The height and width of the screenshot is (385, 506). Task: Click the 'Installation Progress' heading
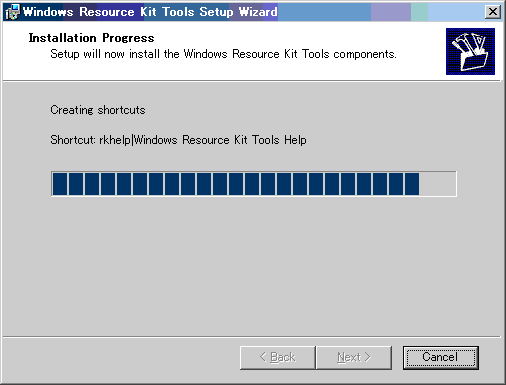tap(91, 38)
